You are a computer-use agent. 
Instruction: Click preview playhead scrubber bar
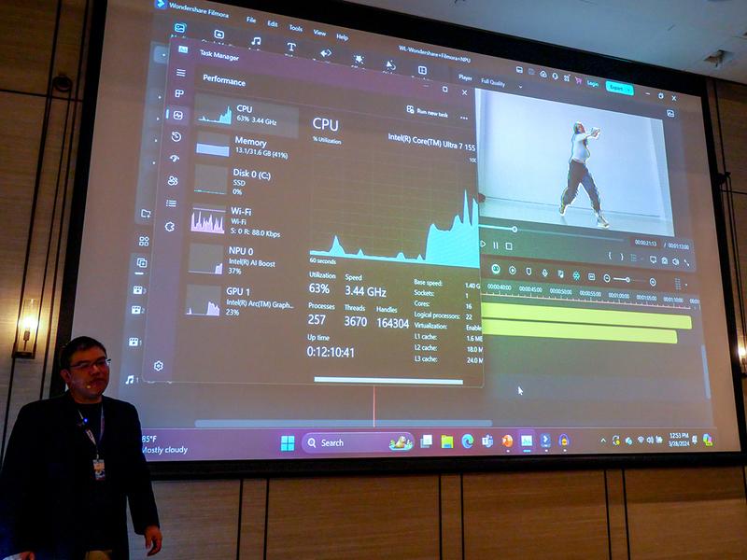(x=551, y=232)
